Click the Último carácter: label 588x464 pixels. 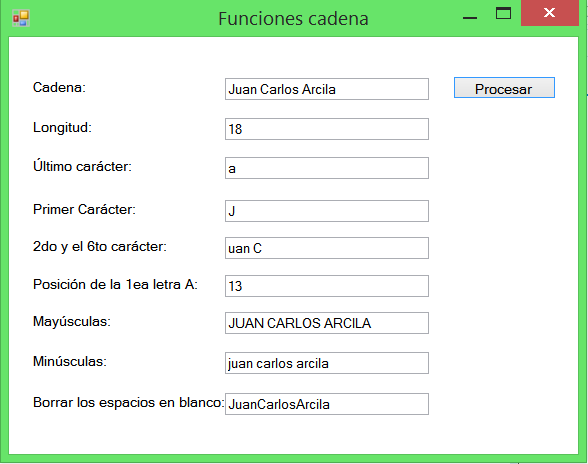coord(82,166)
